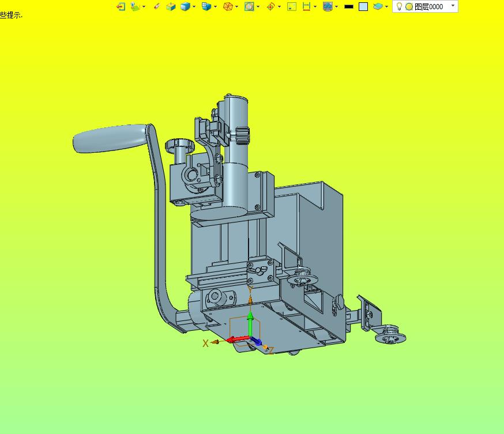Screen dimensions: 504x434
Task: Expand the snap target dropdown arrow
Action: (279, 7)
